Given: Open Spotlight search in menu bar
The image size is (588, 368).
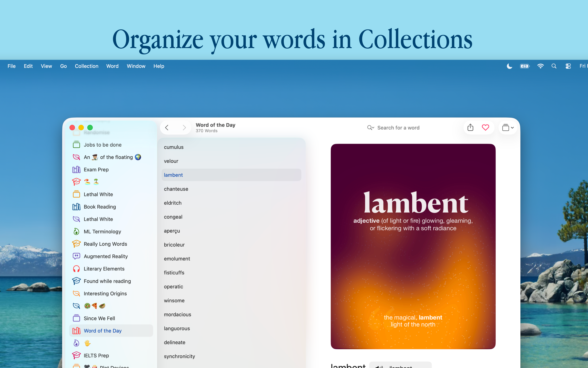Looking at the screenshot, I should (x=554, y=66).
